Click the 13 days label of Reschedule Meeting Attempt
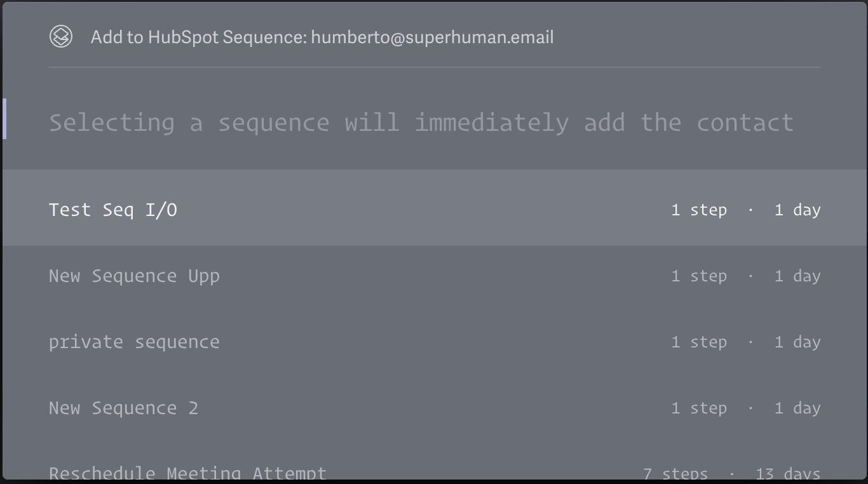 (788, 473)
